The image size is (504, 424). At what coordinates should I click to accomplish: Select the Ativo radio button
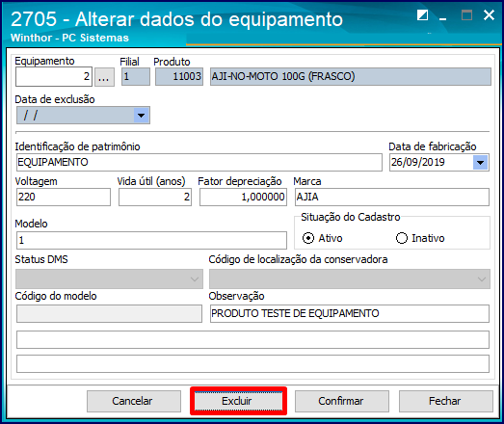click(308, 238)
